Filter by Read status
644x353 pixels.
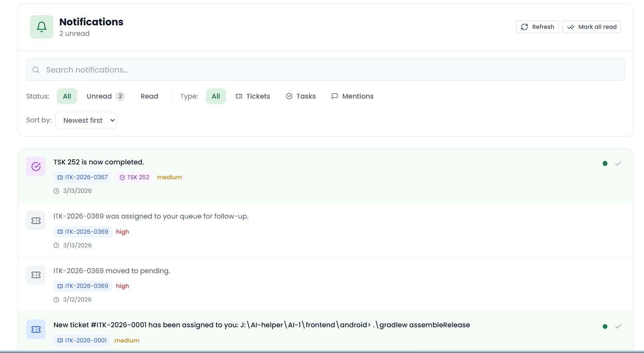point(149,96)
